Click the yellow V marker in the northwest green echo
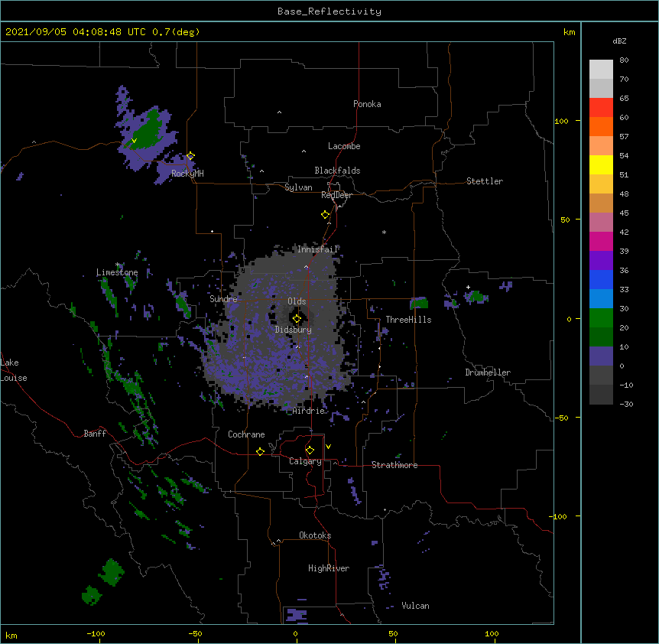659x644 pixels. 134,141
